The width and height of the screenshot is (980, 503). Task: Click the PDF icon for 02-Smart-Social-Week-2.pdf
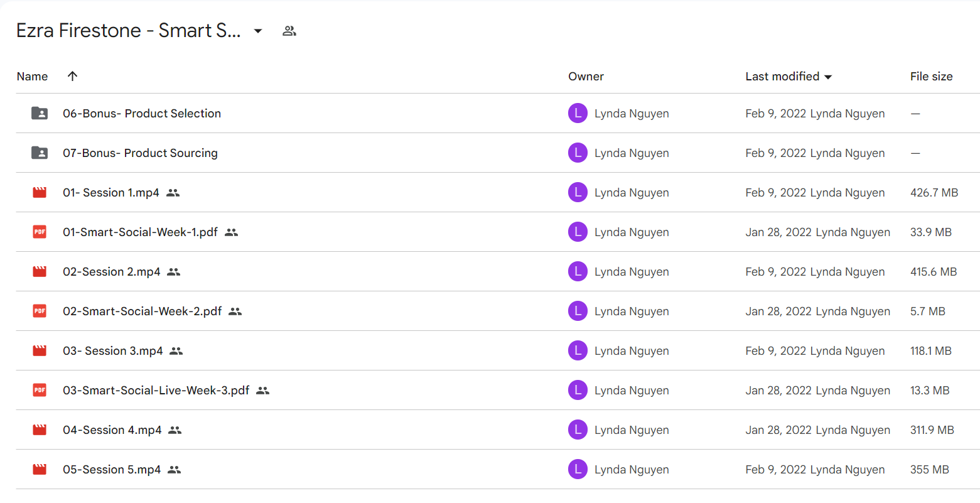click(40, 311)
